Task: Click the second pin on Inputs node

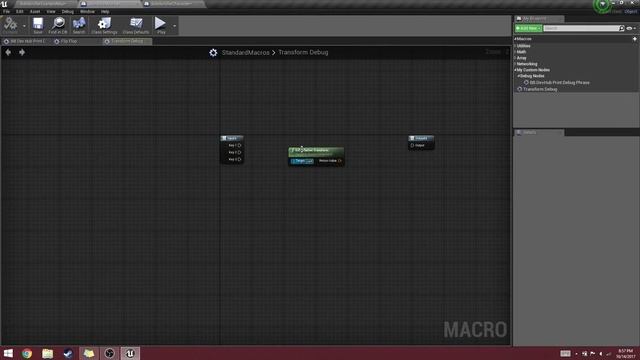Action: pos(239,152)
